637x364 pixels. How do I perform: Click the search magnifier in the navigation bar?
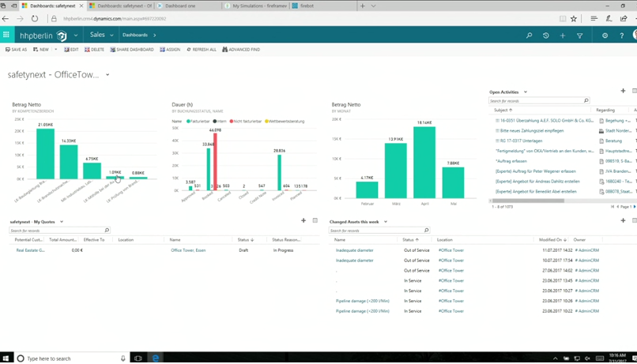coord(529,35)
